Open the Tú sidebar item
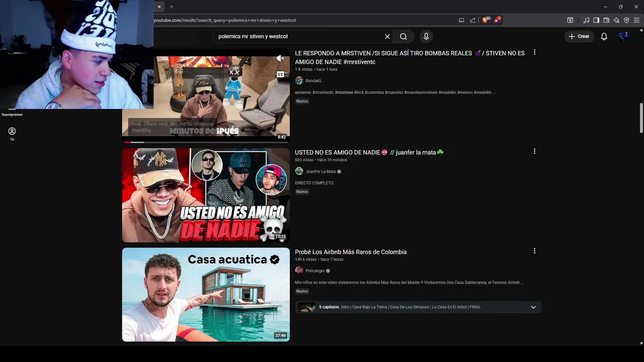 (12, 134)
